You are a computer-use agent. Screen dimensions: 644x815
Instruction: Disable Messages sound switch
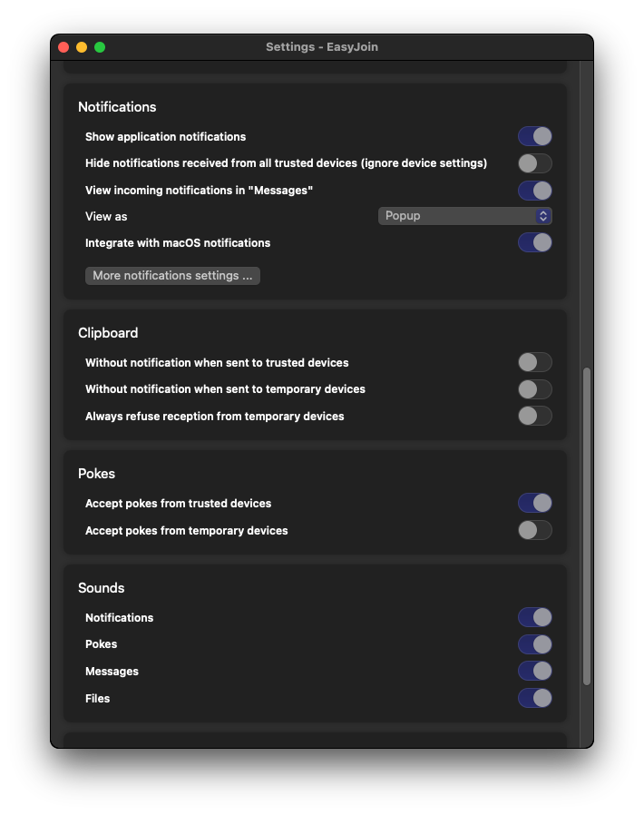(x=534, y=671)
